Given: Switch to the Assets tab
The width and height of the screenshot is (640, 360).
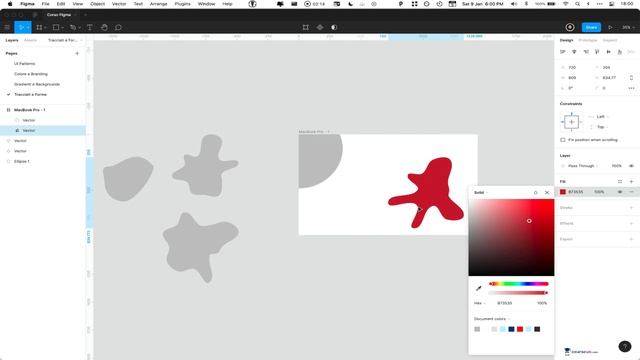Looking at the screenshot, I should point(30,40).
